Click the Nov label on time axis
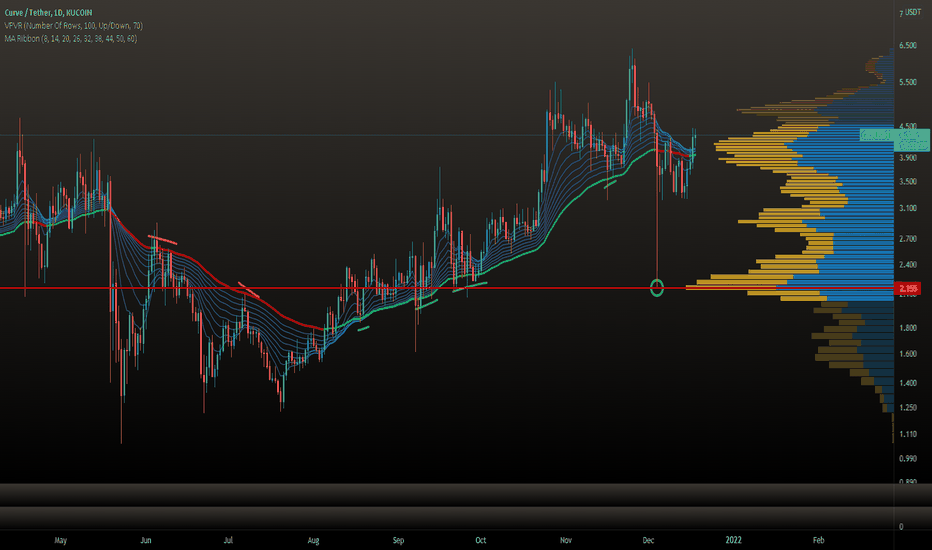 pos(566,540)
